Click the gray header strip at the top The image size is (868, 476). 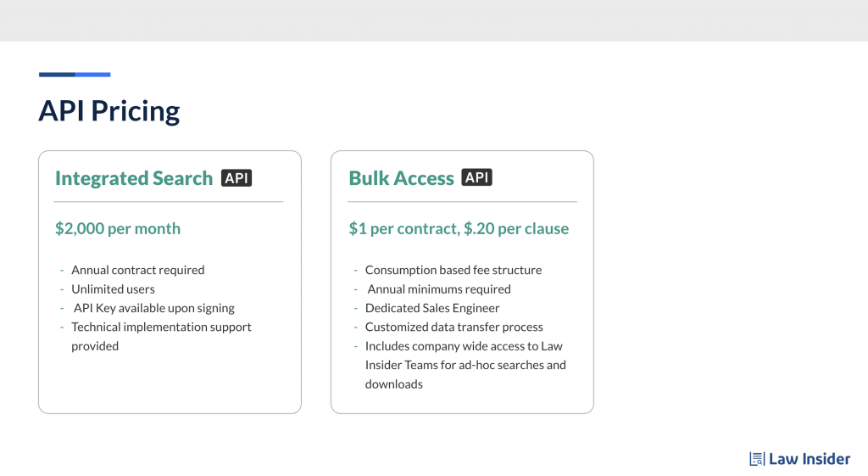point(434,20)
